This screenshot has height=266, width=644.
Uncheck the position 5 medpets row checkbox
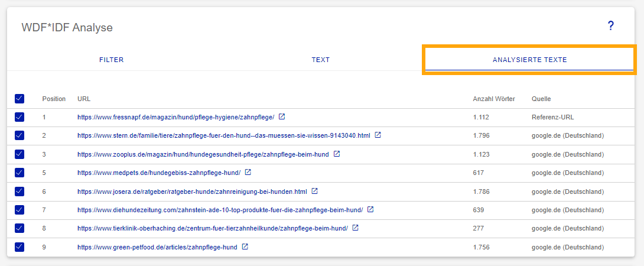coord(19,173)
